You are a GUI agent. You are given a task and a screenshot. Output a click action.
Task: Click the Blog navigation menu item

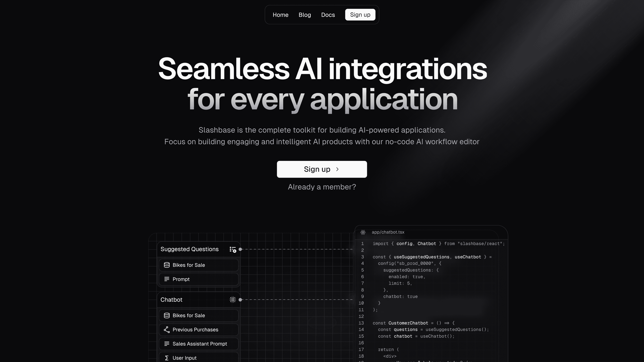point(305,15)
